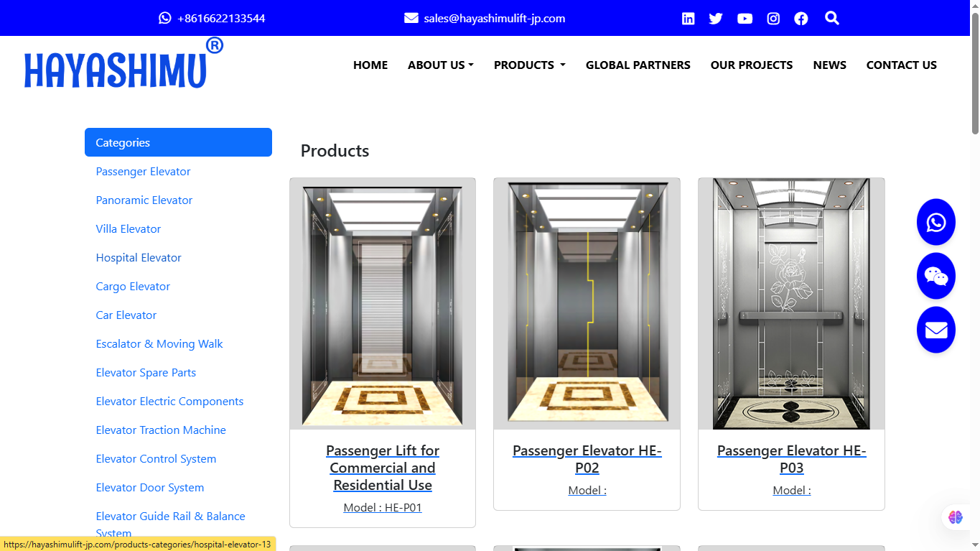Select the Passenger Elevator category
980x551 pixels.
click(x=144, y=171)
